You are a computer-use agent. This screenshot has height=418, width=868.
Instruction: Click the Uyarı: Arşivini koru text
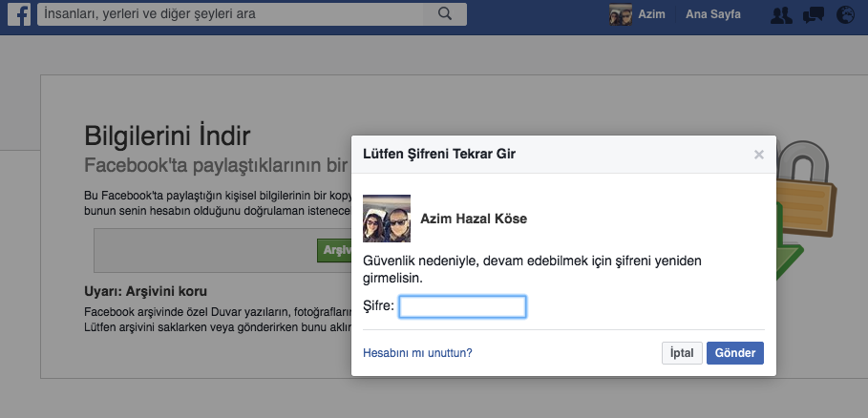pyautogui.click(x=145, y=291)
